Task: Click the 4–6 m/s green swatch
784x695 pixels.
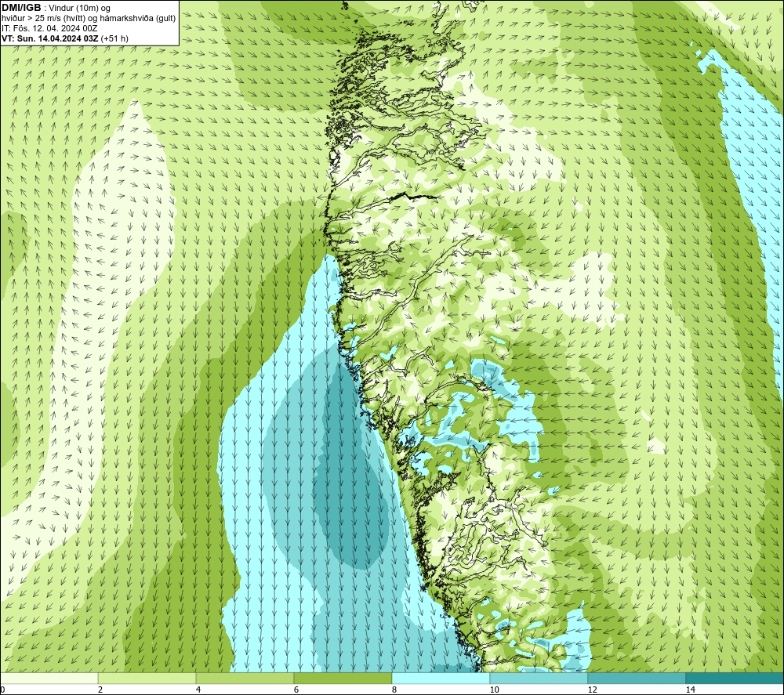Action: (x=245, y=678)
